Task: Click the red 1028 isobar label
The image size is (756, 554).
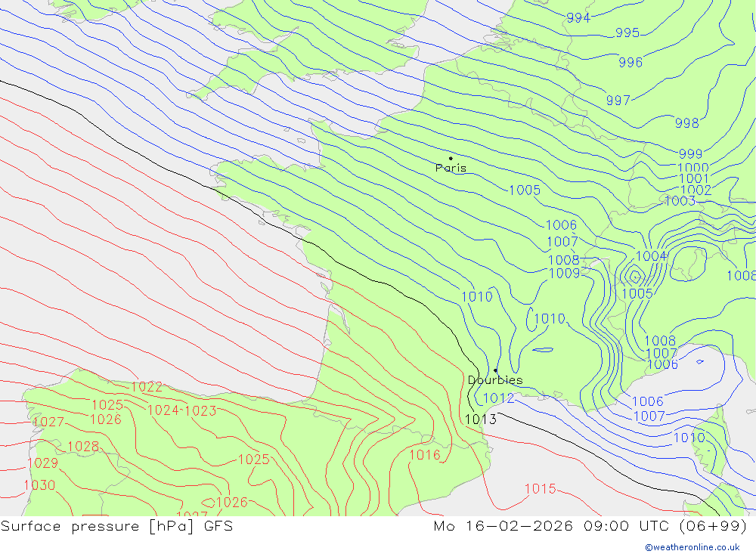Action: 83,447
